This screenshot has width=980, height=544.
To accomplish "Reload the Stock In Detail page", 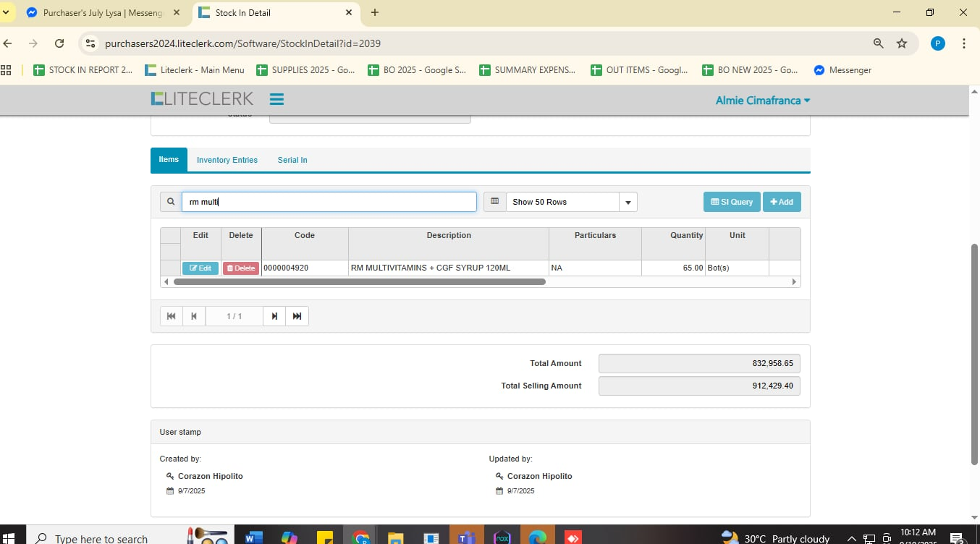I will coord(60,43).
